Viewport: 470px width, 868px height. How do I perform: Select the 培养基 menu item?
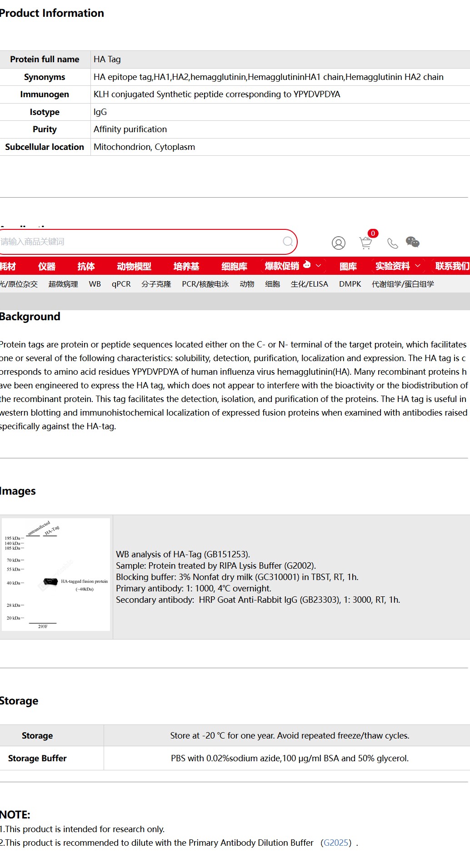point(186,266)
